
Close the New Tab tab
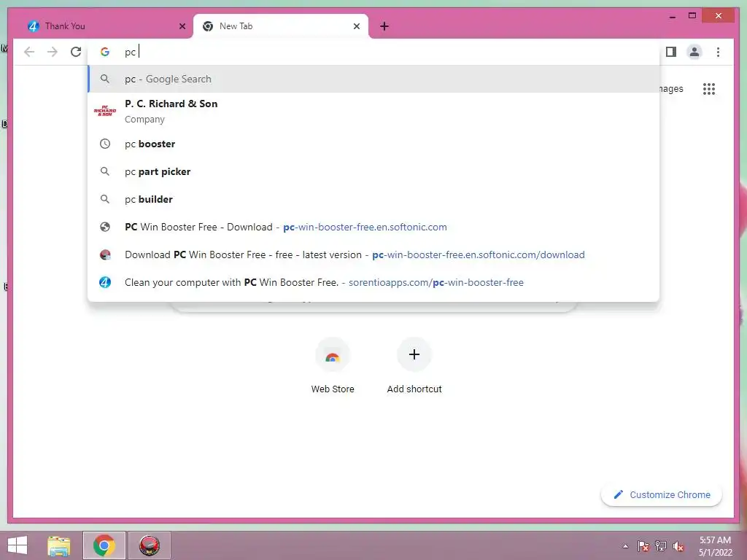pos(356,26)
